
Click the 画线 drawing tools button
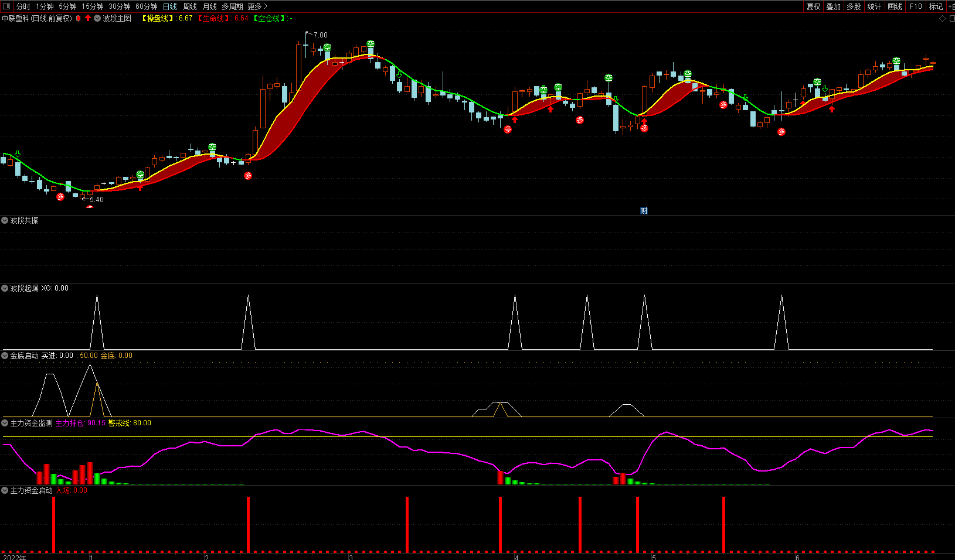click(x=895, y=6)
